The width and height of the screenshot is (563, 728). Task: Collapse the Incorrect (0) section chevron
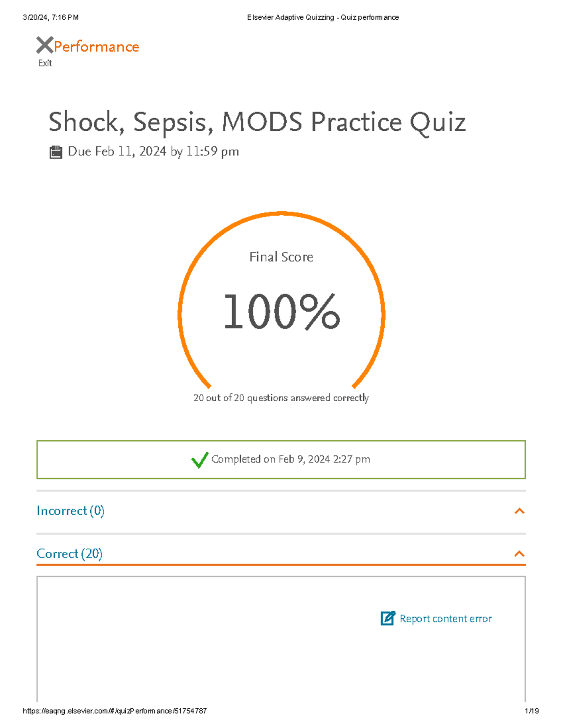point(519,511)
